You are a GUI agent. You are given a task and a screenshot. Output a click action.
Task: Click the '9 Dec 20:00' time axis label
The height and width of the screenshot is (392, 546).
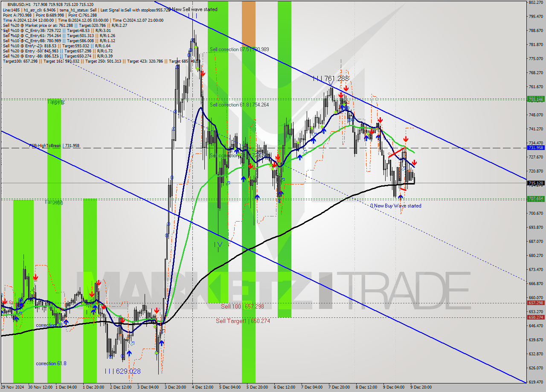[421, 387]
